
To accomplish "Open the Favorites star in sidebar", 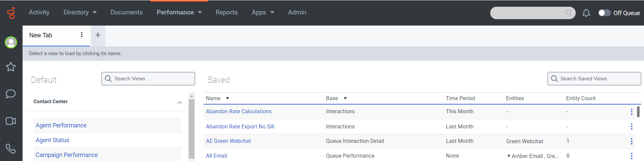I will [11, 67].
